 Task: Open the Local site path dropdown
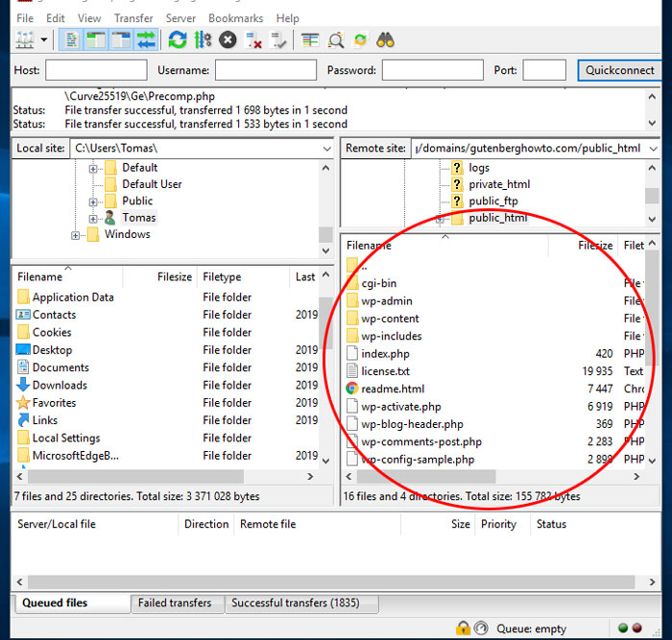[327, 149]
